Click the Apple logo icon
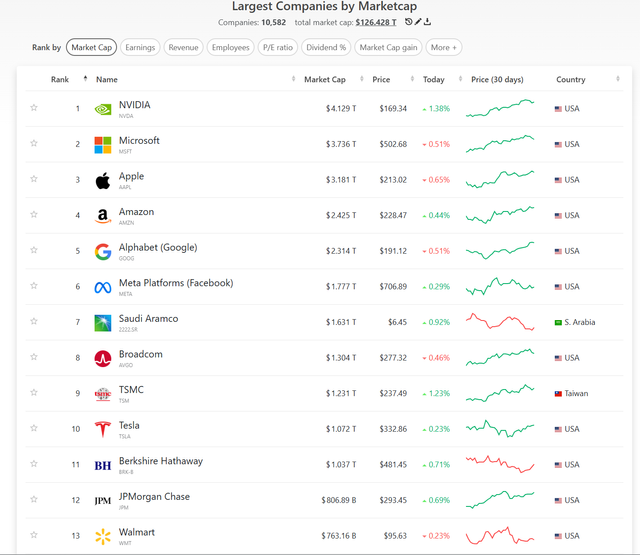 pos(102,180)
